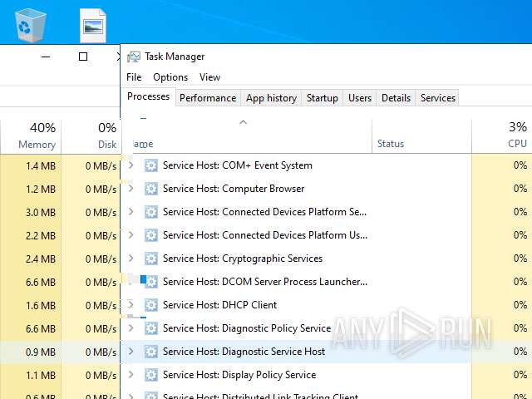
Task: Click the 1.2 MB memory cell
Action: click(31, 189)
